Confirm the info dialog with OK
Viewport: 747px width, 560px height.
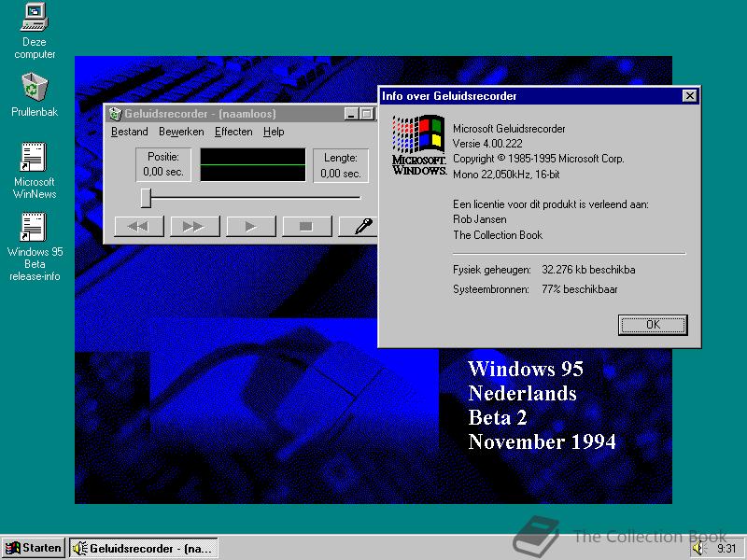653,325
